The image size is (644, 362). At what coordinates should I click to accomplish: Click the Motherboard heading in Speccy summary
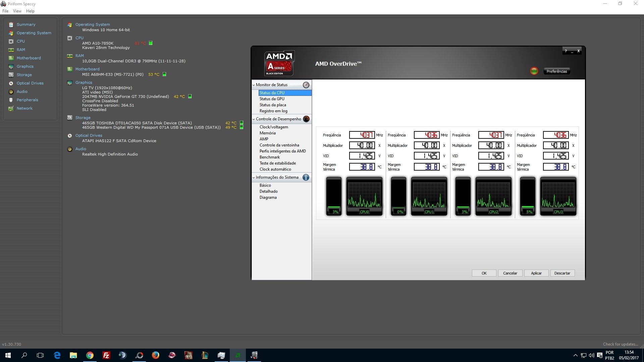point(87,69)
